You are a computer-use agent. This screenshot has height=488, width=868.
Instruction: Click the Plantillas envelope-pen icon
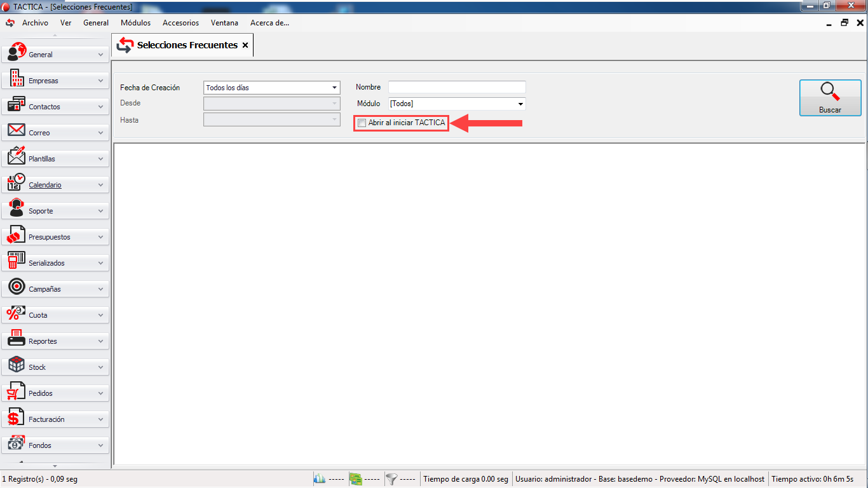17,156
